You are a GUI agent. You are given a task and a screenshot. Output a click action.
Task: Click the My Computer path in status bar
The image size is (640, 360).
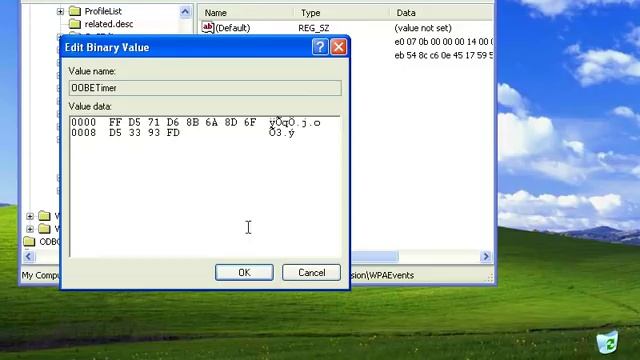[40, 276]
